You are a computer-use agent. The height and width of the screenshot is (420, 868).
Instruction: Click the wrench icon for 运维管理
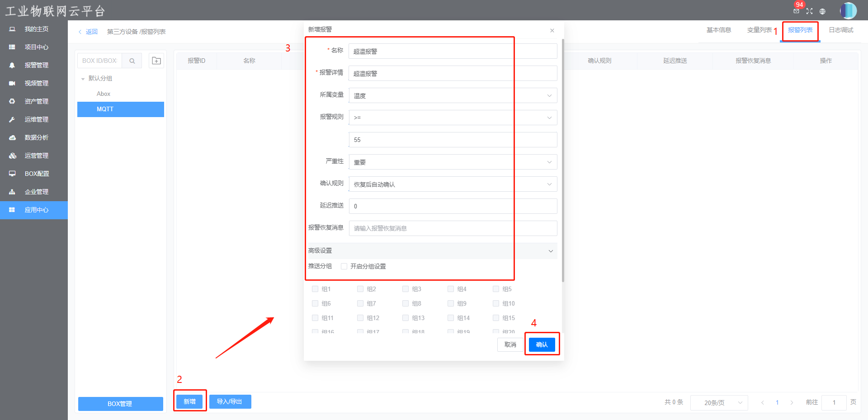coord(12,119)
